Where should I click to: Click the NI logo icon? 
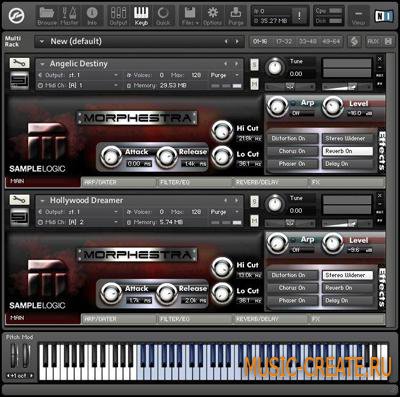383,16
